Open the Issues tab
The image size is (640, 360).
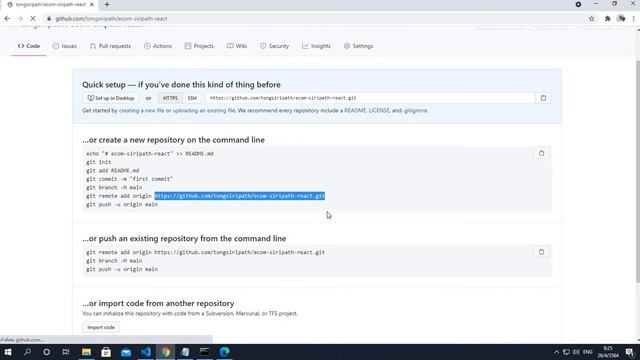tap(64, 46)
